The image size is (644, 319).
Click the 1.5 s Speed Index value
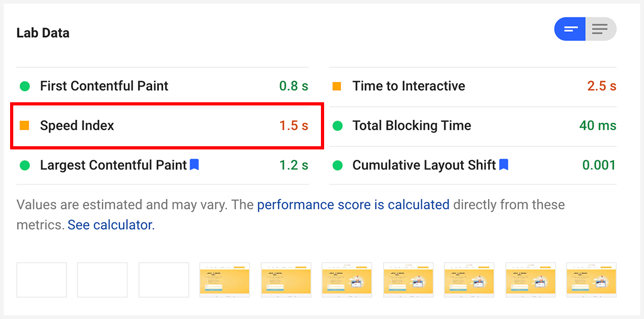click(x=293, y=126)
